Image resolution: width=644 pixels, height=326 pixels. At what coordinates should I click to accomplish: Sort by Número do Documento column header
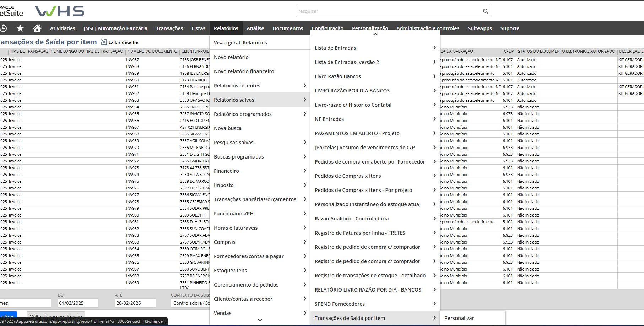[152, 51]
